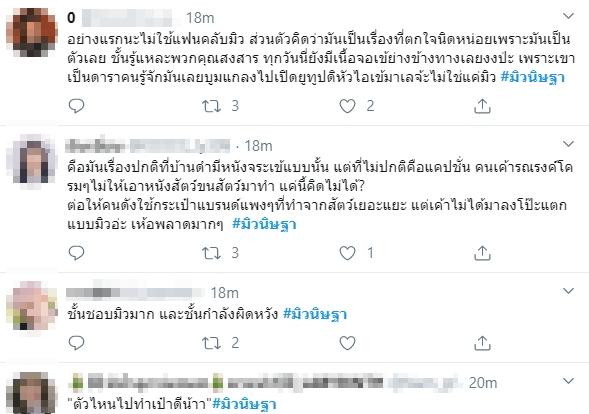Retweet the first tweet with 3 retweets
The width and height of the screenshot is (589, 414).
(x=211, y=106)
